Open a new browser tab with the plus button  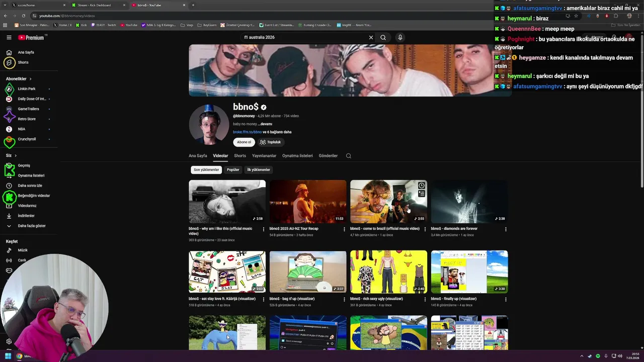(x=193, y=5)
